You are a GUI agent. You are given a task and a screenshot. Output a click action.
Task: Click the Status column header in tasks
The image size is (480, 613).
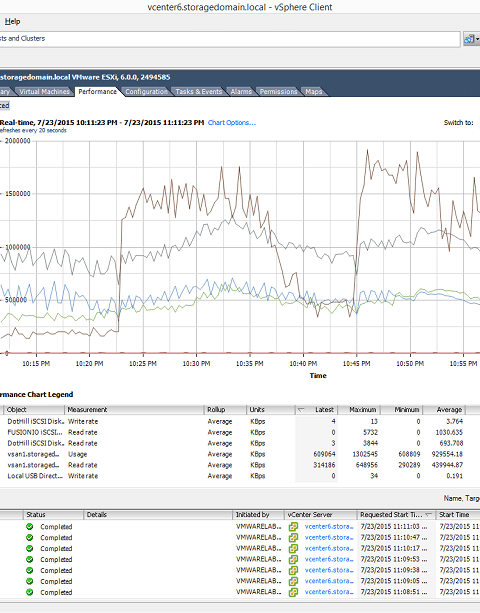[x=53, y=514]
